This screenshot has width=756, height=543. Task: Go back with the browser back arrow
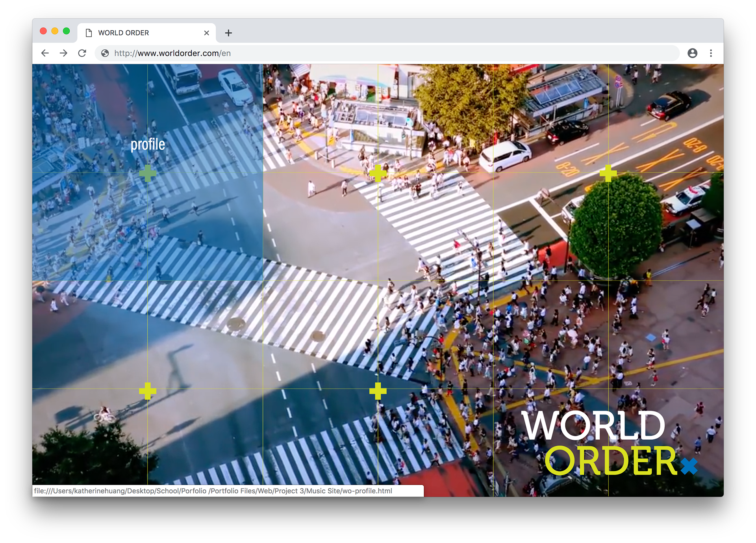(45, 53)
